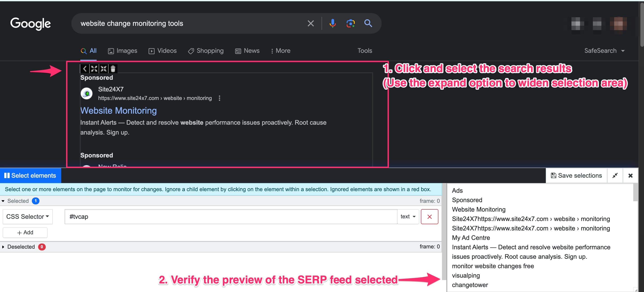This screenshot has height=292, width=644.
Task: Save selections using the disk icon
Action: point(576,175)
